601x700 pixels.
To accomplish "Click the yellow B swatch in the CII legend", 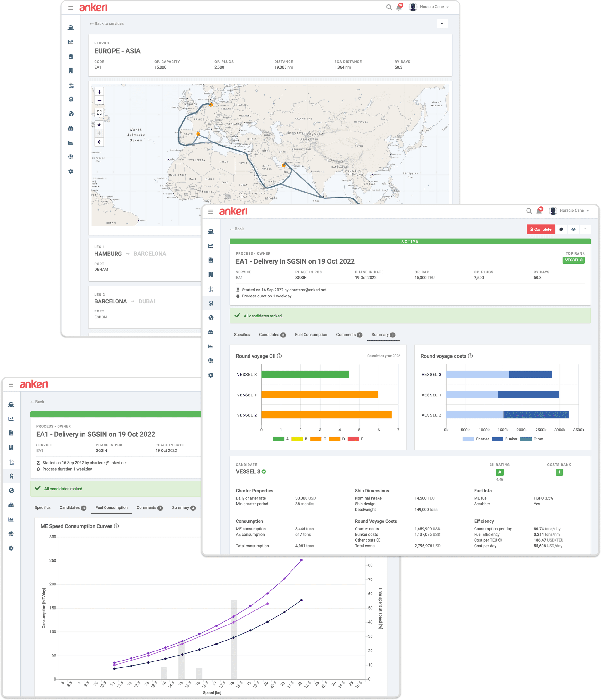I will click(x=297, y=439).
